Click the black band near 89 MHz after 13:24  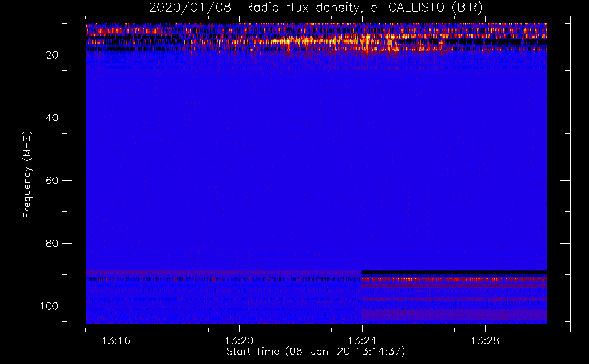[x=454, y=272]
